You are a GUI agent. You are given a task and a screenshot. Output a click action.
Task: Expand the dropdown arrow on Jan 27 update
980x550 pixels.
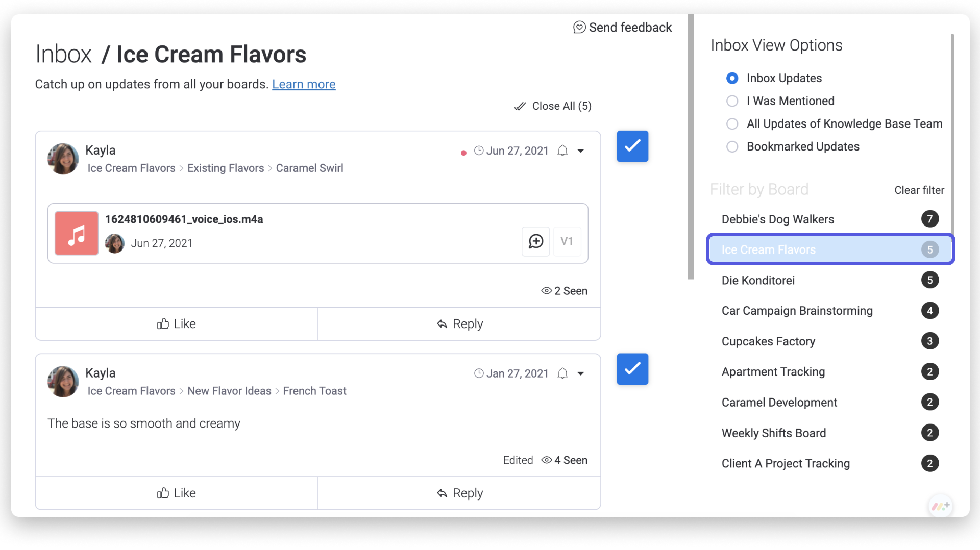click(x=581, y=373)
